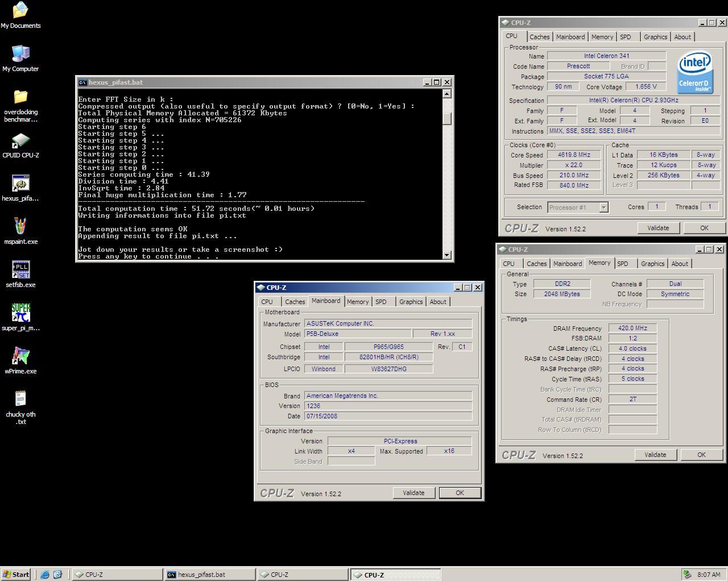Launch the CPUID CPU-Z desktop shortcut
The height and width of the screenshot is (582, 728).
(20, 145)
